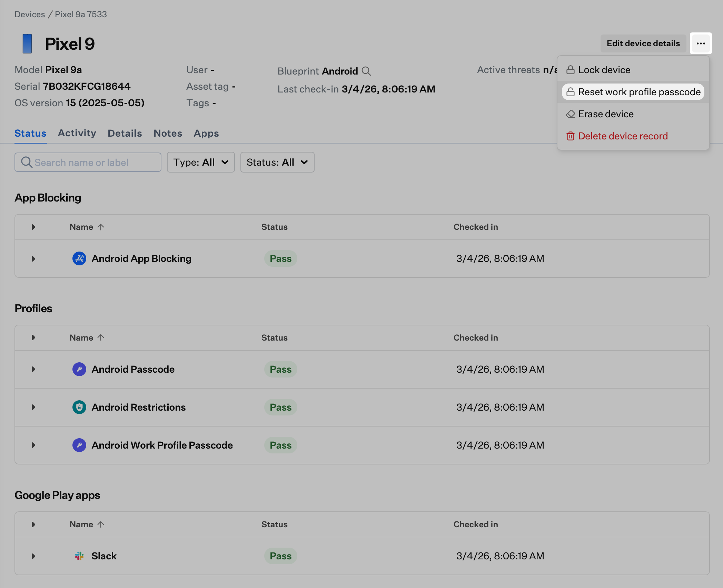The height and width of the screenshot is (588, 723).
Task: Expand all rows in Profiles header
Action: 33,337
